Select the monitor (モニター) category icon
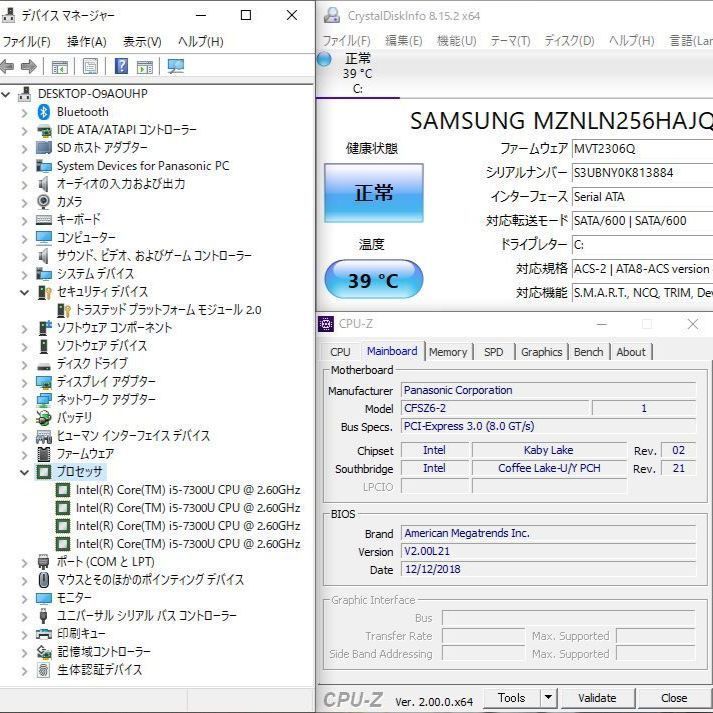The height and width of the screenshot is (713, 713). coord(44,598)
